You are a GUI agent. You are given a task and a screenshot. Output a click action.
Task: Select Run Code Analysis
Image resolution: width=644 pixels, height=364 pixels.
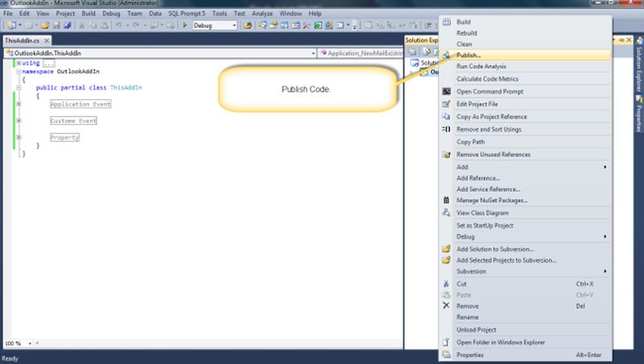(526, 66)
